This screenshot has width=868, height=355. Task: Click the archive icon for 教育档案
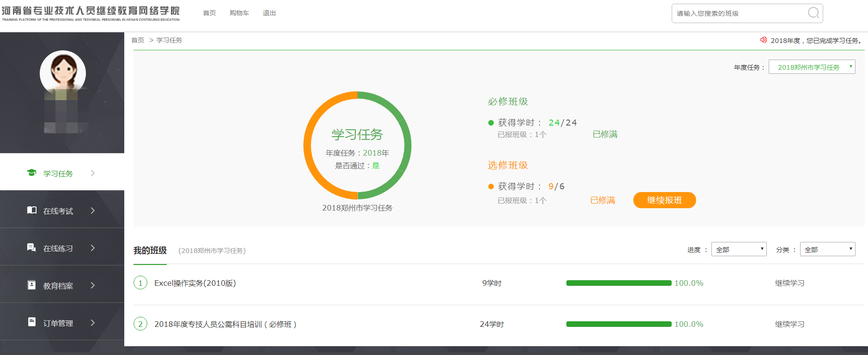pos(31,285)
